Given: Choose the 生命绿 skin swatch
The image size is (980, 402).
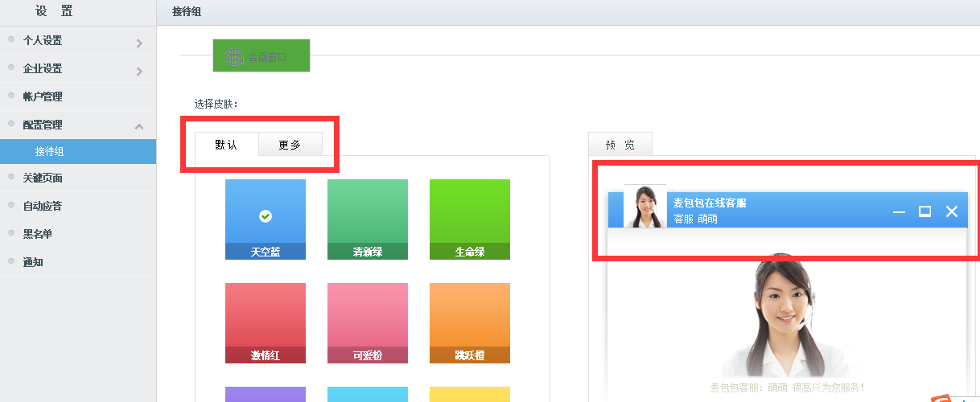Looking at the screenshot, I should point(470,219).
